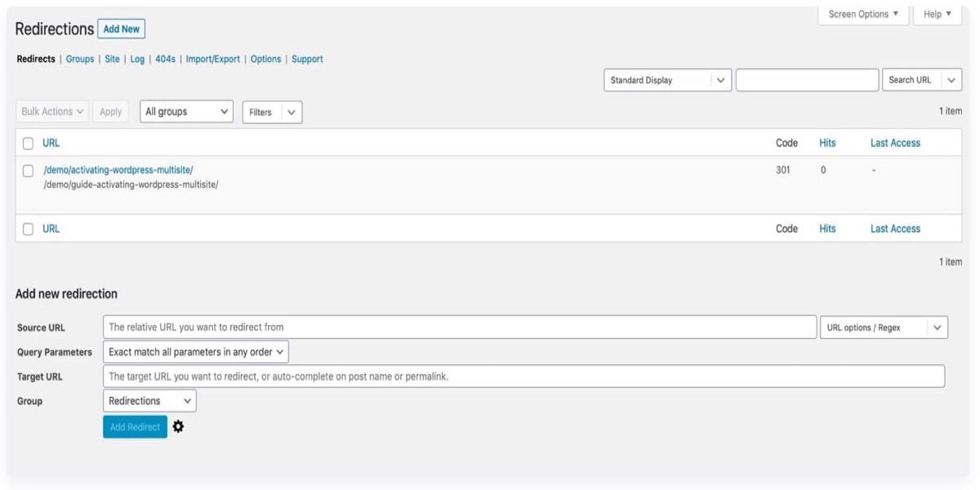Expand the arrow beside the Filters button
This screenshot has height=490, width=980.
coord(292,113)
